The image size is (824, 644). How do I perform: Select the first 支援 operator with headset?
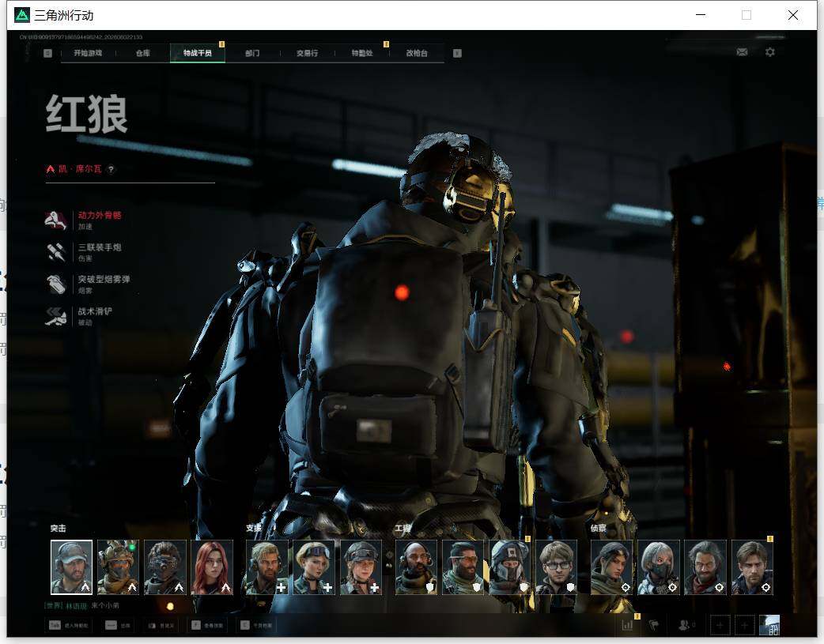click(x=267, y=567)
